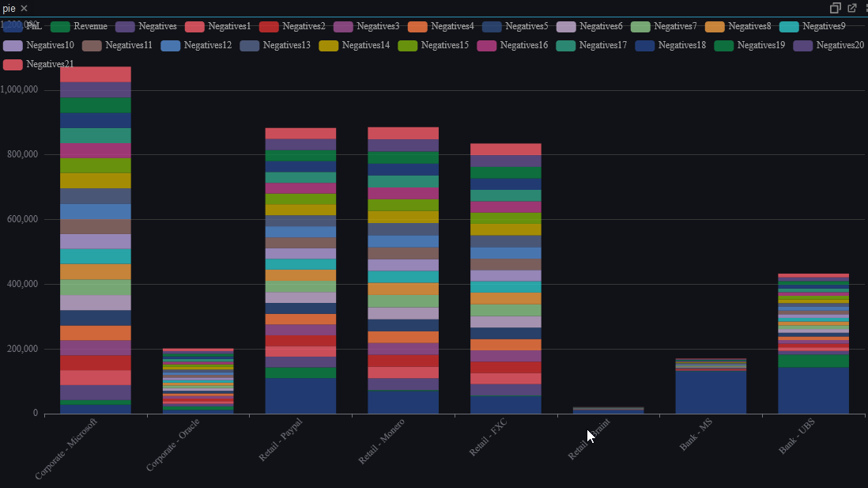Toggle the Negatives12 series
The image size is (868, 488).
point(207,45)
